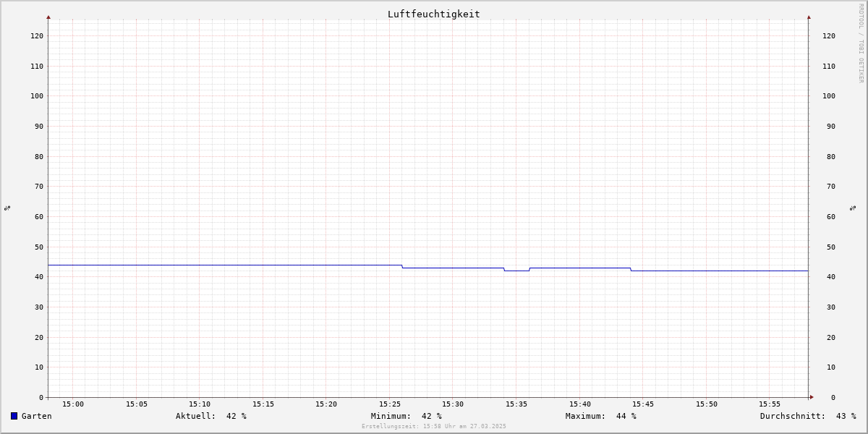Select the Garten legend label
868x434 pixels.
(37, 416)
